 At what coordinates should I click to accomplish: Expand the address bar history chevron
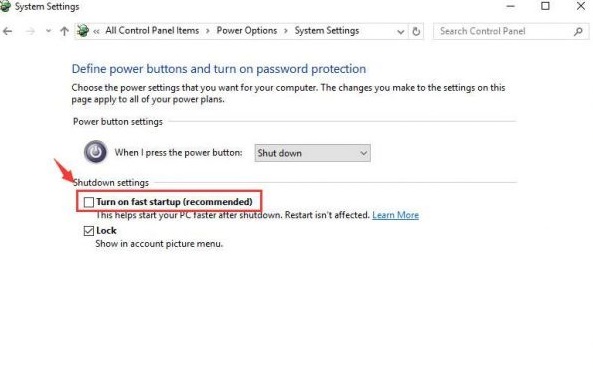point(401,32)
